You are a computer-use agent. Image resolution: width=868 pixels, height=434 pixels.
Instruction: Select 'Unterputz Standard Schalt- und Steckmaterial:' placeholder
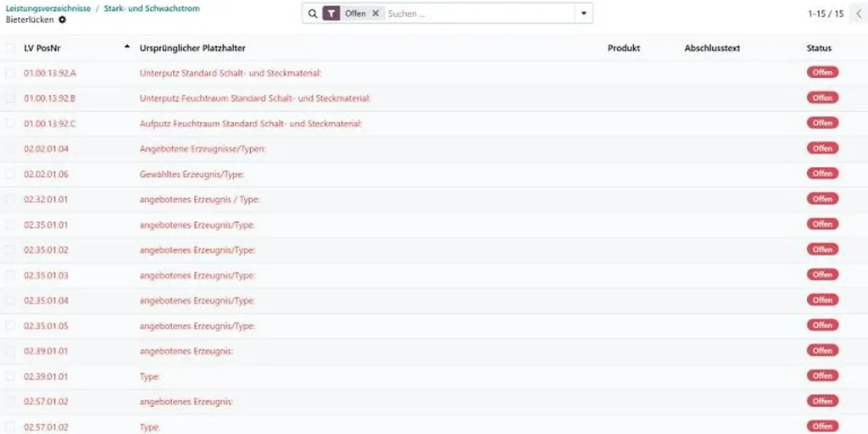[x=231, y=73]
